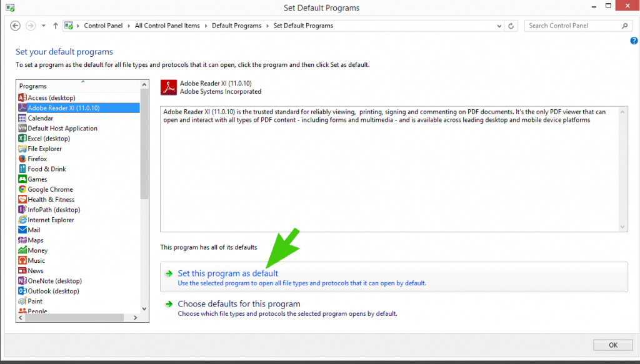Image resolution: width=640 pixels, height=364 pixels.
Task: Click the programs list vertical scrollbar thumb
Action: coord(144,144)
